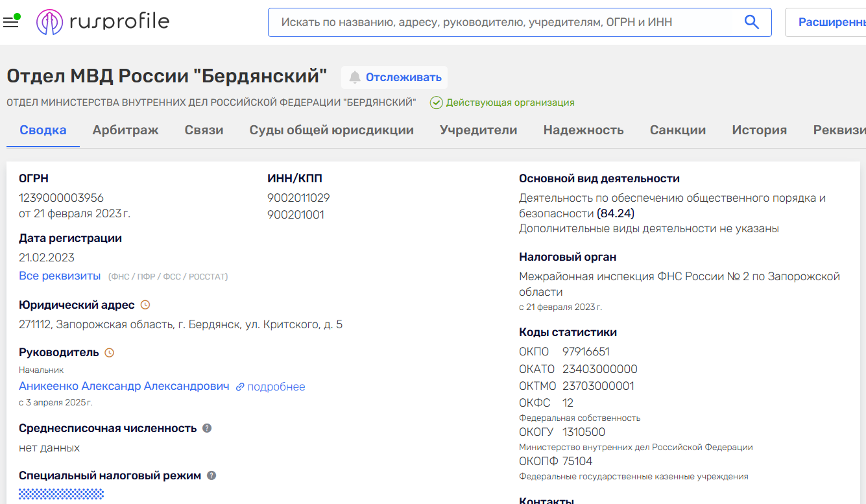Click clock icon next to Руководитель

110,353
